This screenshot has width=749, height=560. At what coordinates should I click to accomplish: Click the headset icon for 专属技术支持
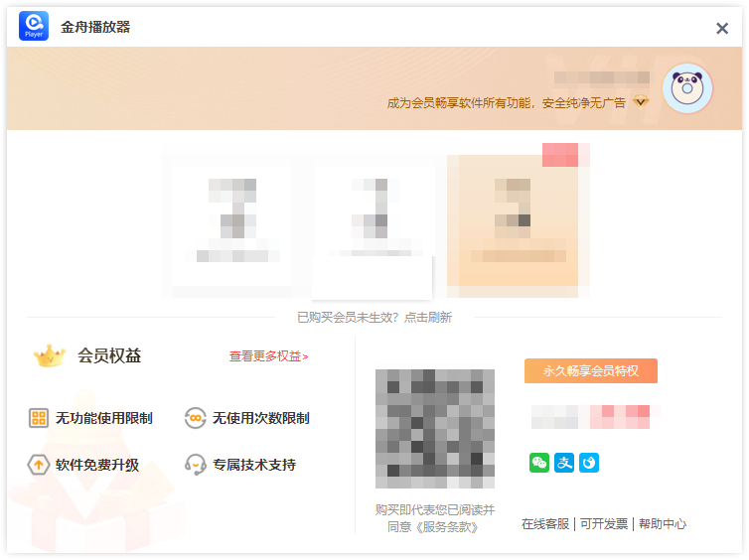(x=195, y=464)
